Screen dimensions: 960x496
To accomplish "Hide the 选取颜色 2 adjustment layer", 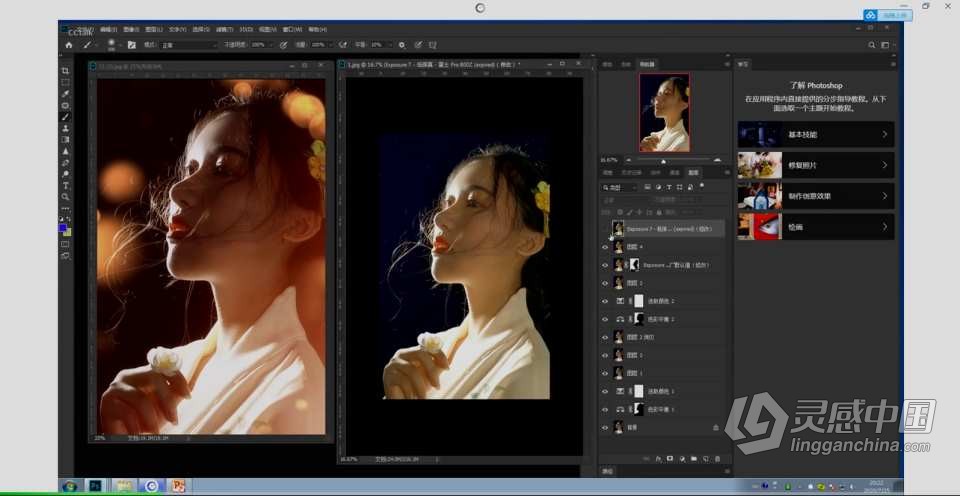I will click(605, 301).
